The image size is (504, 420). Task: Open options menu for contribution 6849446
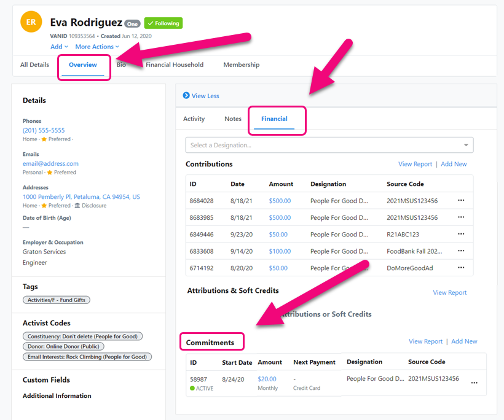[461, 234]
